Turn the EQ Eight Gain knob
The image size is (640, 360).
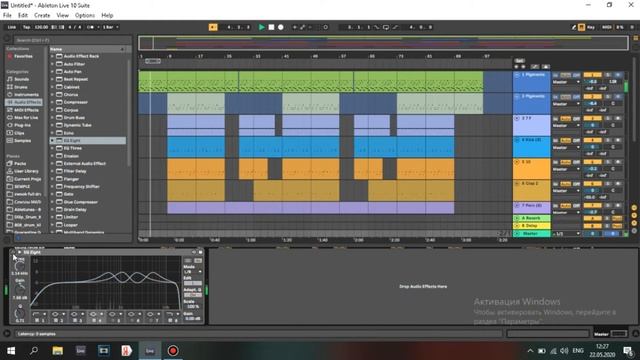[x=20, y=289]
